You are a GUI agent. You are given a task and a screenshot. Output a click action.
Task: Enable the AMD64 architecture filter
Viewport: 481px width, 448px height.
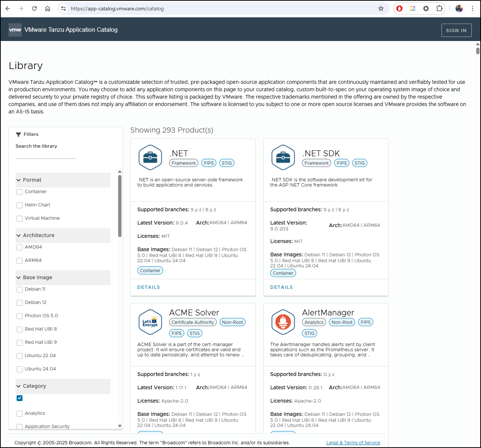click(20, 247)
